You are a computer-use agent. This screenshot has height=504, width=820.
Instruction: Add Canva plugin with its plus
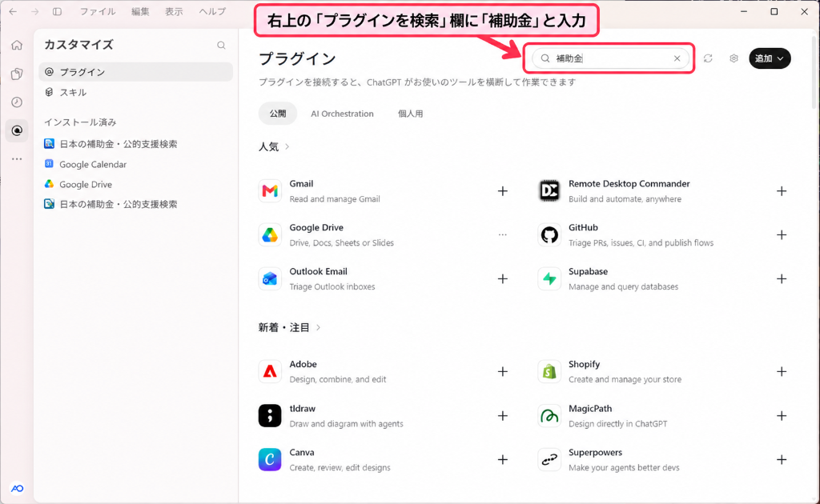coord(503,460)
